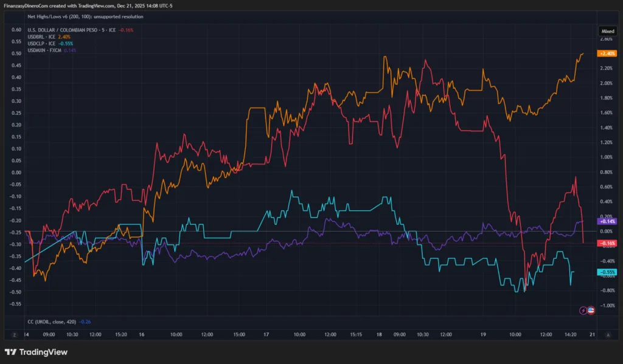The width and height of the screenshot is (623, 364).
Task: Open the Mixed price scale mode menu
Action: click(x=608, y=31)
